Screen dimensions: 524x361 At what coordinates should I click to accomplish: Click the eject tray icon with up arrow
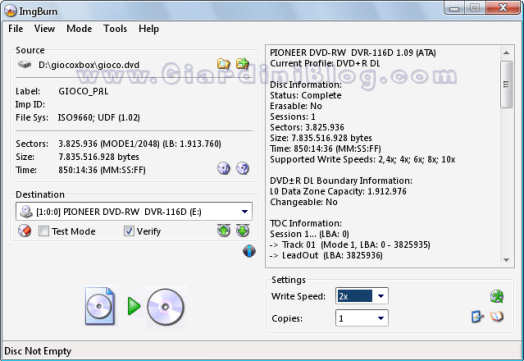click(x=224, y=230)
